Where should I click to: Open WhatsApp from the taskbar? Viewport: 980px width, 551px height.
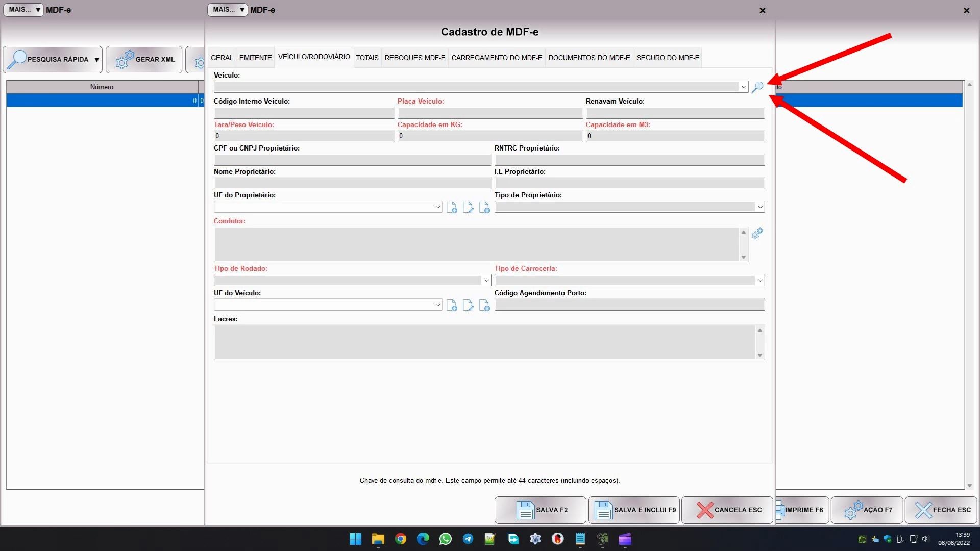tap(445, 539)
